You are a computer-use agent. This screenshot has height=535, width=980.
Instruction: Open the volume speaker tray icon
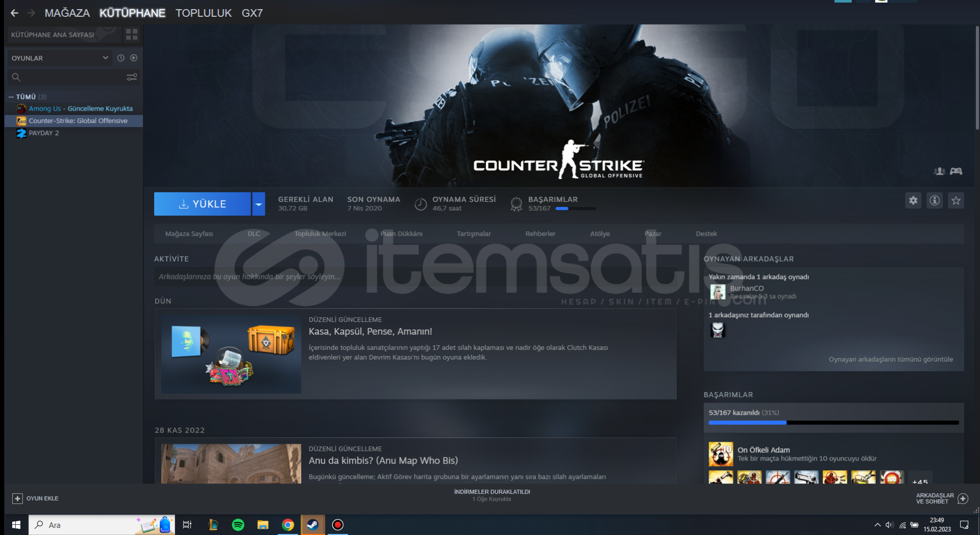890,525
